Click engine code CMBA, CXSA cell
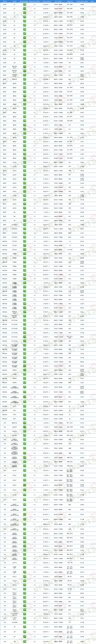Viewport: 96px width, 644px height. (82, 59)
